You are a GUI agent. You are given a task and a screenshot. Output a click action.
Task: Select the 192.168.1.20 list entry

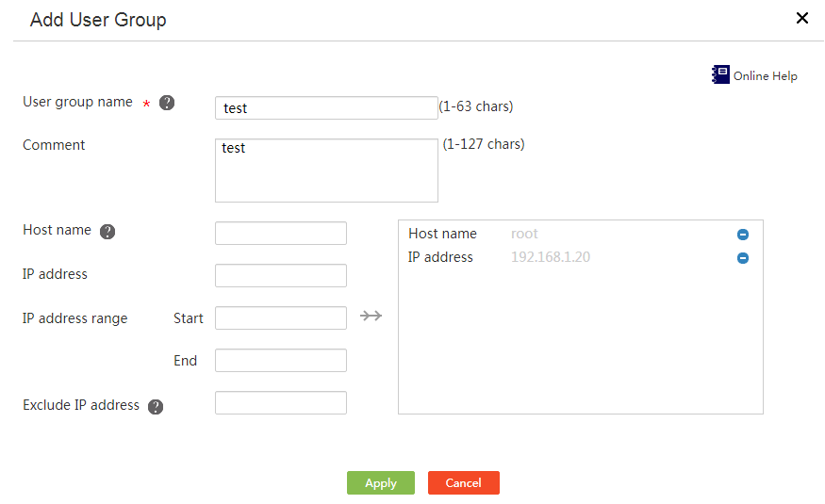(x=551, y=257)
